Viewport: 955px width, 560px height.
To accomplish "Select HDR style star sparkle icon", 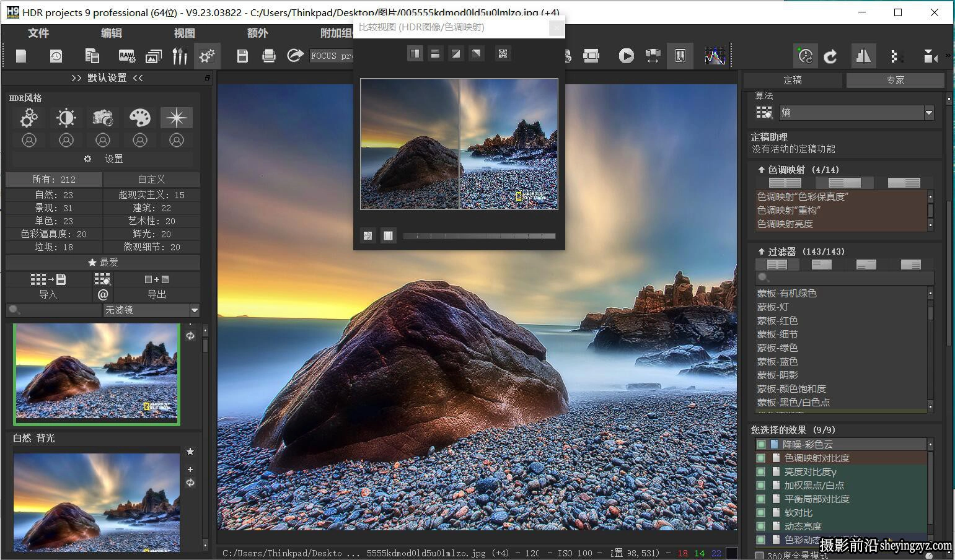I will (x=176, y=118).
